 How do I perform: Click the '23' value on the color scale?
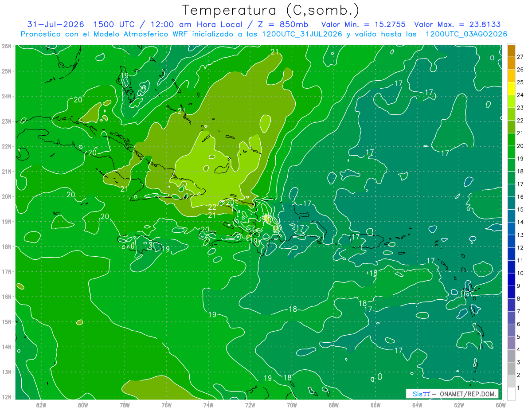(x=520, y=108)
